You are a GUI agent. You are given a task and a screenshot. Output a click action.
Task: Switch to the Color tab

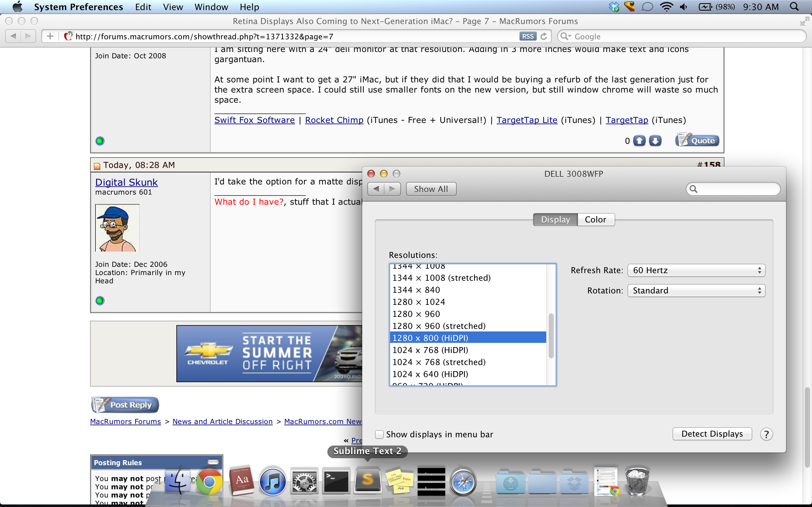click(595, 220)
